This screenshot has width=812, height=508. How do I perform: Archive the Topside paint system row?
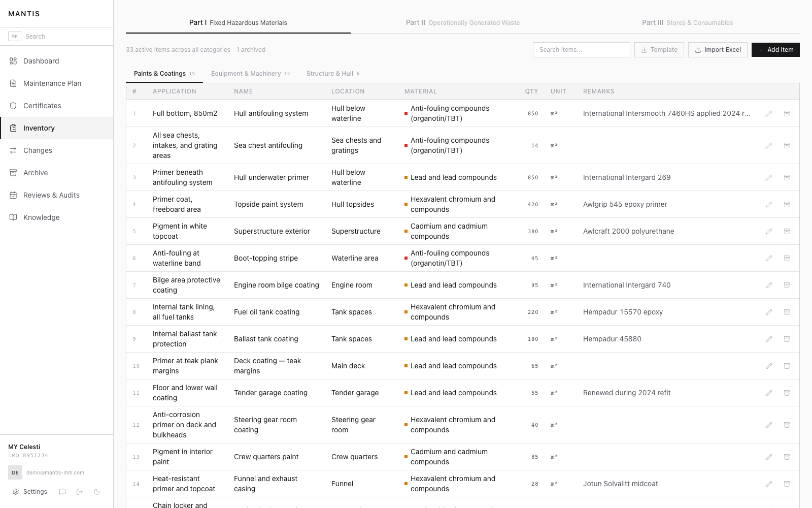787,204
